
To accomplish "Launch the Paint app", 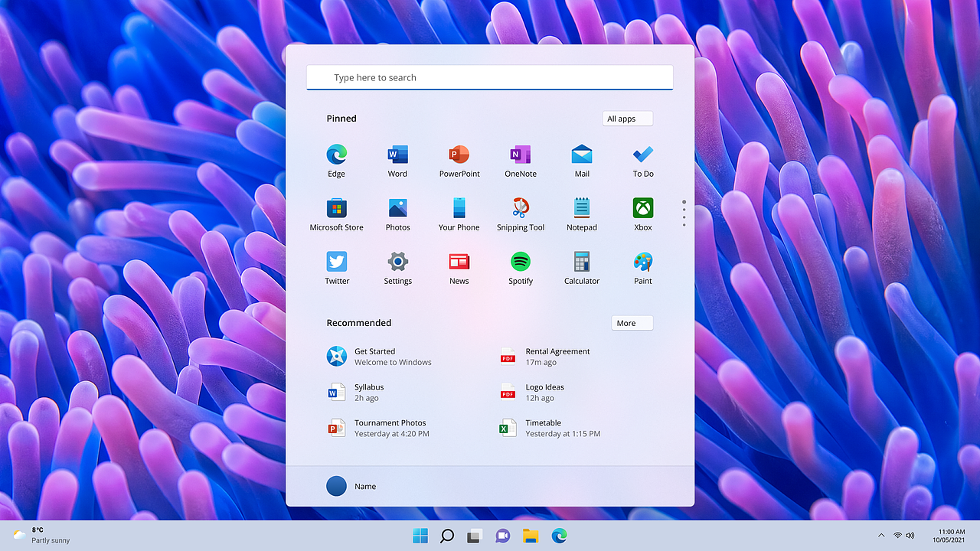I will 643,268.
